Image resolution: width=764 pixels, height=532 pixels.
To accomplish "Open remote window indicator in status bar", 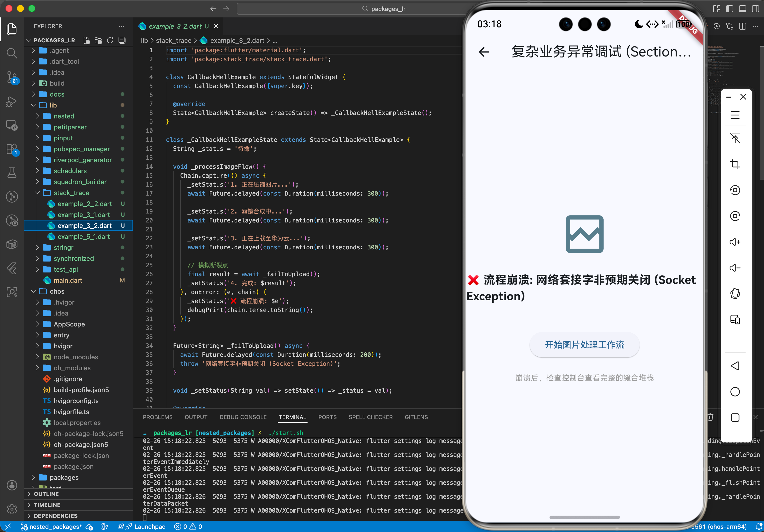I will tap(8, 527).
